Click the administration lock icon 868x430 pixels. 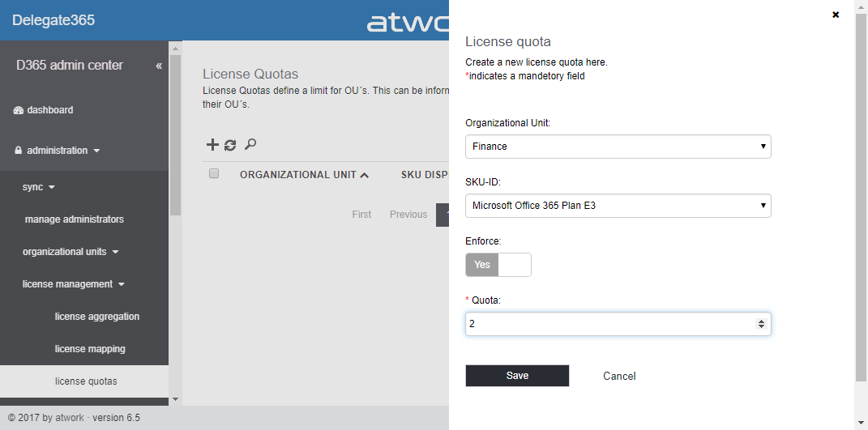click(x=19, y=151)
